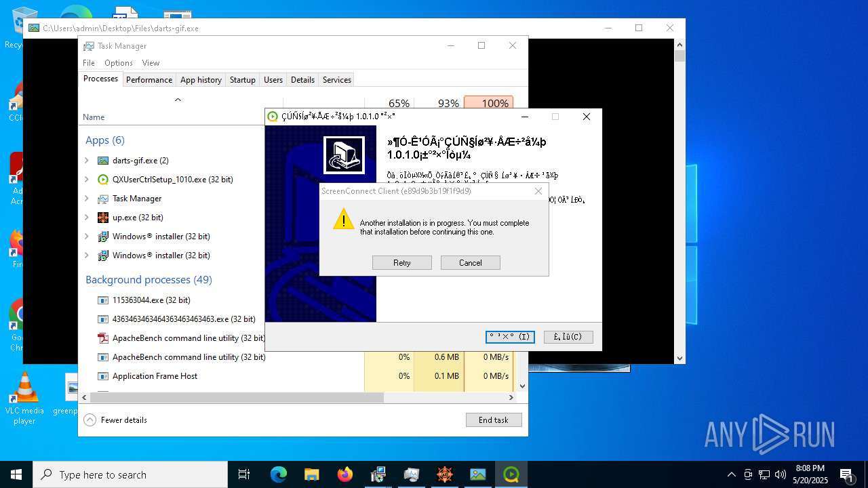This screenshot has height=488, width=868.
Task: Click the warning icon in ScreenConnect dialog
Action: (x=344, y=219)
